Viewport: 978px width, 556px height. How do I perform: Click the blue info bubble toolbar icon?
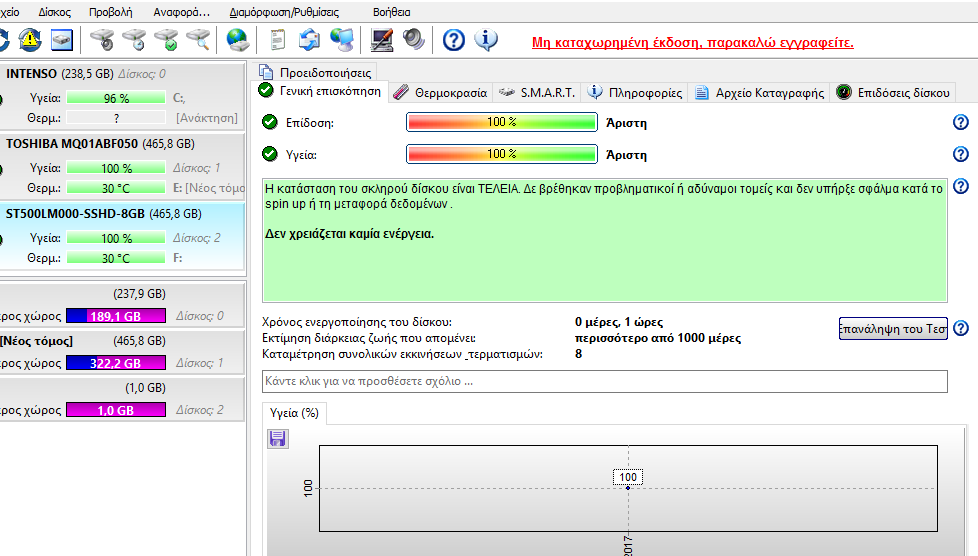pyautogui.click(x=486, y=40)
